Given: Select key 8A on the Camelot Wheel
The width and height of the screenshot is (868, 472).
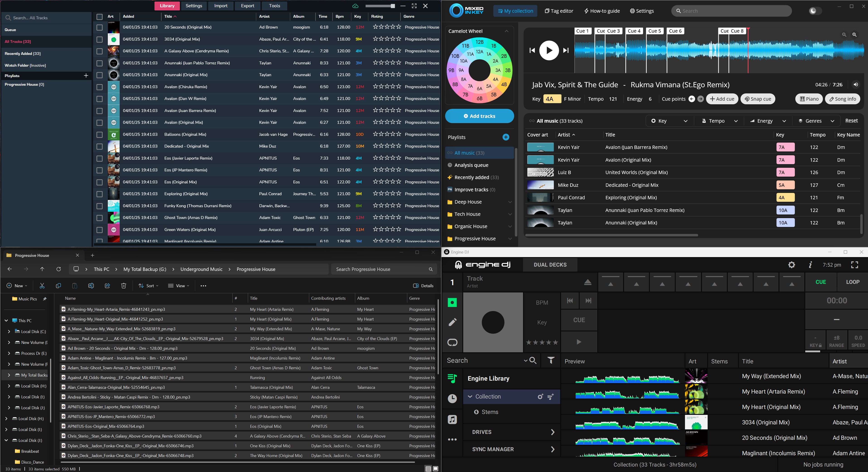Looking at the screenshot, I should [x=464, y=79].
